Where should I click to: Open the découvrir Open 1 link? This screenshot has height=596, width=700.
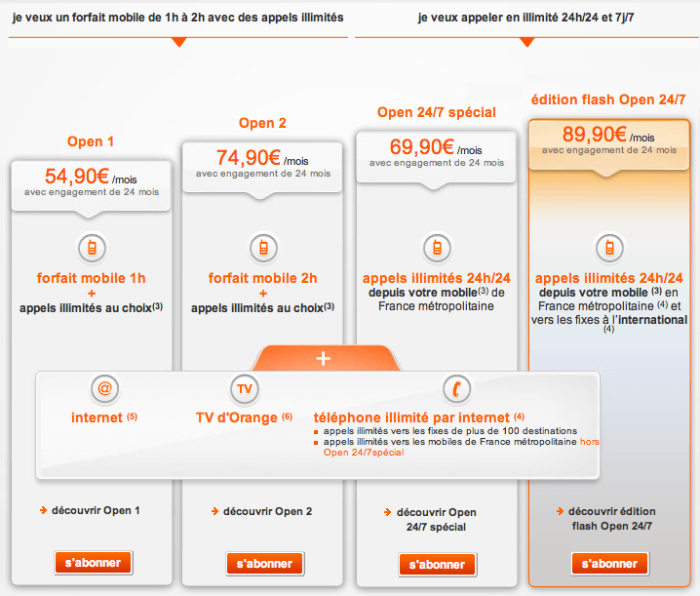[96, 510]
